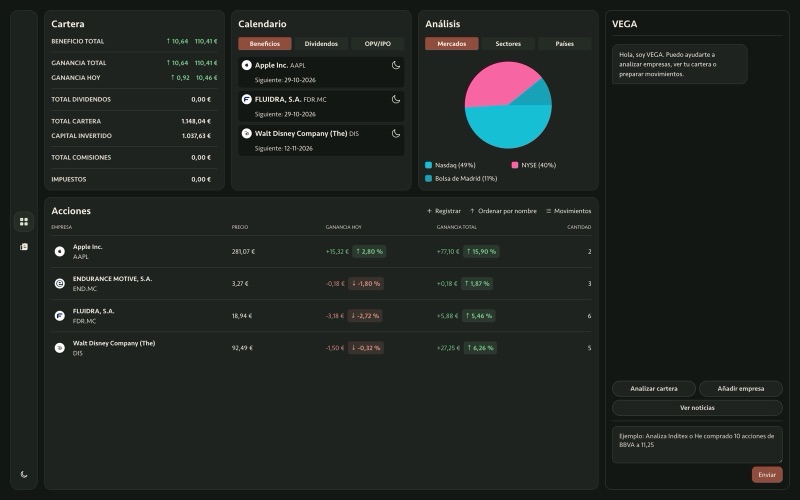Click IMPUESTOS label in Cartera
The width and height of the screenshot is (800, 500).
pyautogui.click(x=69, y=180)
